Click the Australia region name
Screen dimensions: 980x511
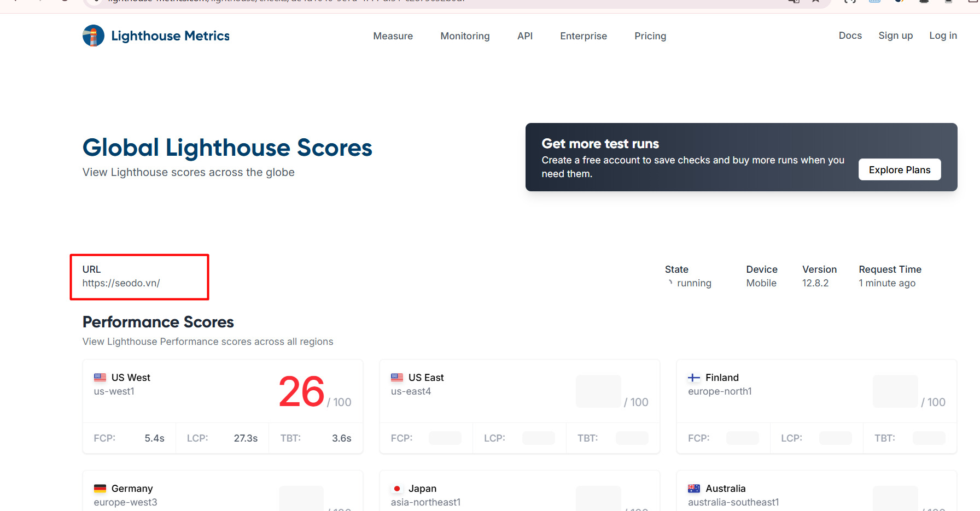point(726,489)
